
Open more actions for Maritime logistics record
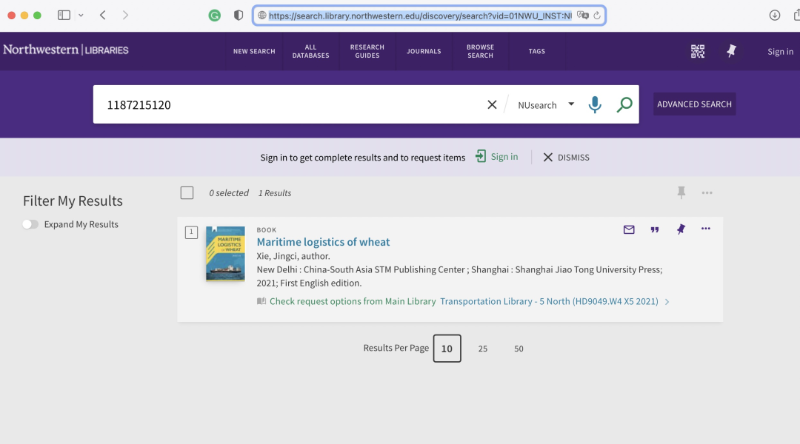click(706, 229)
